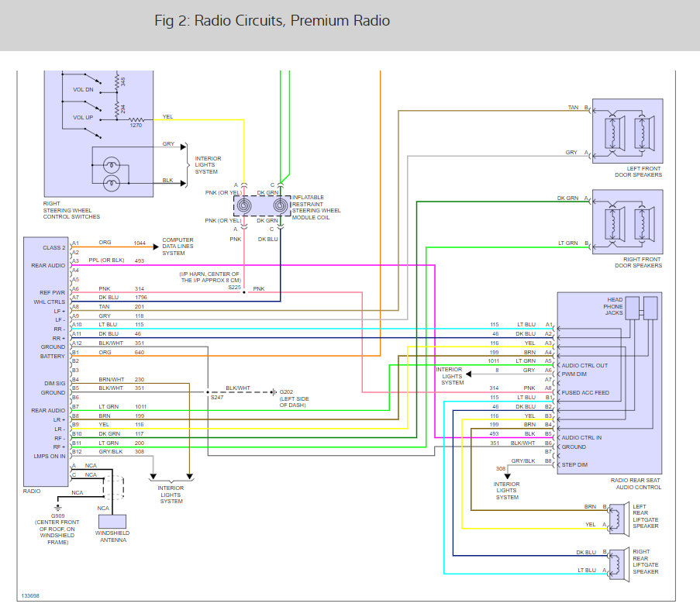Click the "BATTERY" radio pin label
The image size is (700, 614).
[52, 357]
